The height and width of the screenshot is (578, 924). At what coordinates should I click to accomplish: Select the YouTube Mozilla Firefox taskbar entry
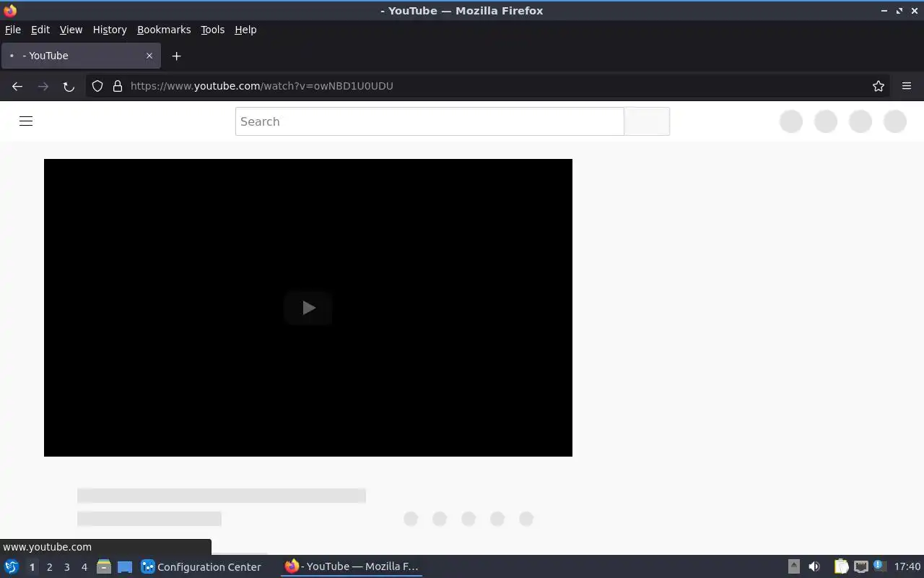pos(352,566)
